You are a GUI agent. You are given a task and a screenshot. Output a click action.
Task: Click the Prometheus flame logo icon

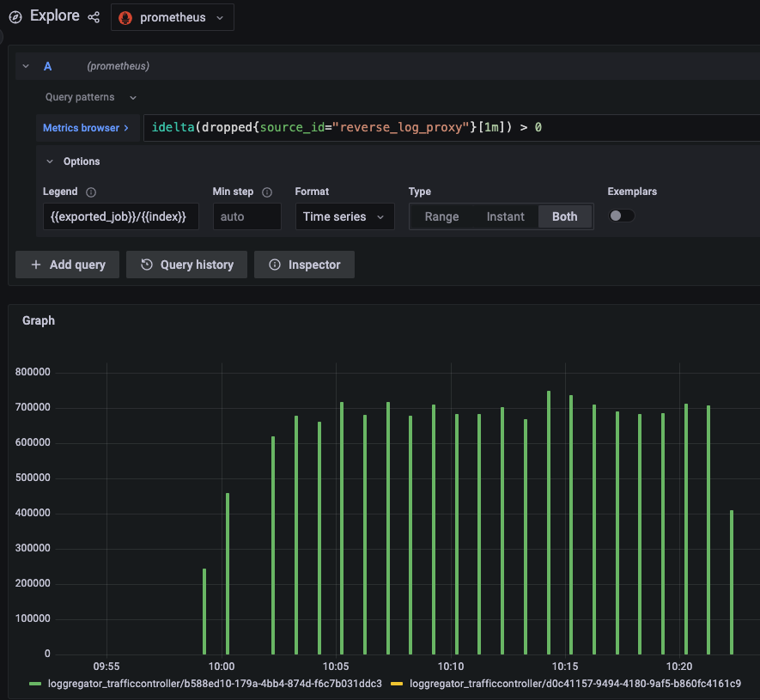pyautogui.click(x=125, y=17)
